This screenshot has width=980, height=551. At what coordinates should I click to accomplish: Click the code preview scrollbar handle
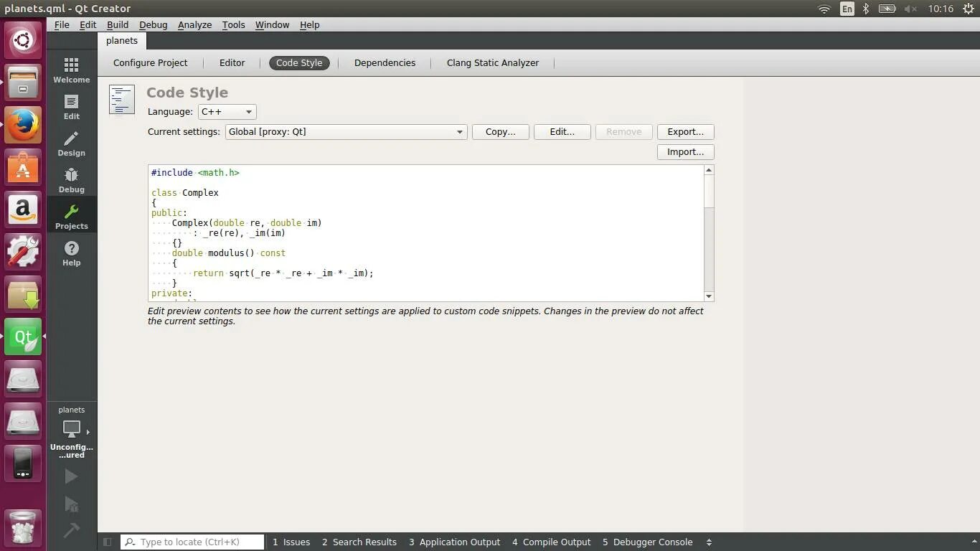709,192
